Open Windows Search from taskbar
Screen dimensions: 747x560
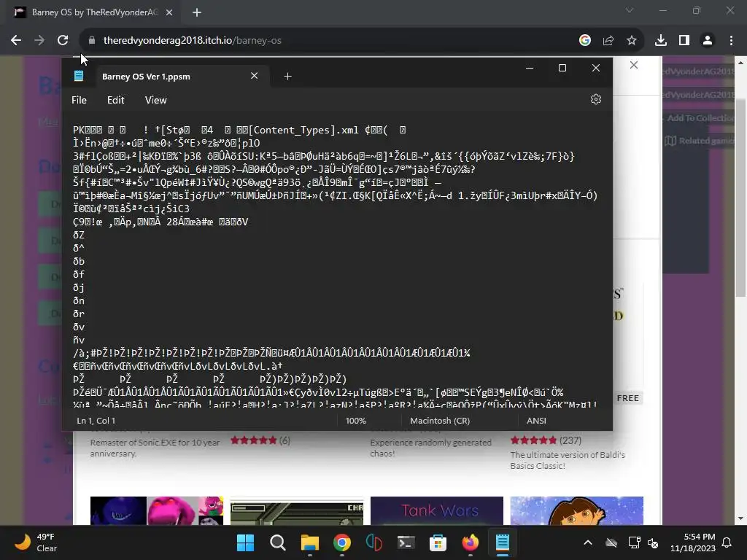click(278, 542)
